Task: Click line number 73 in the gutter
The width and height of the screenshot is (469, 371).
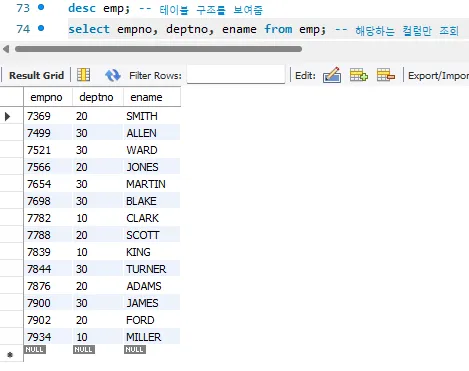Action: (x=23, y=8)
